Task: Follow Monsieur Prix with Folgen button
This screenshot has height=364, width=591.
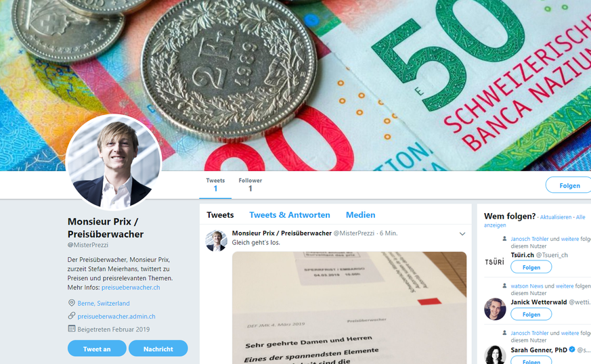Action: (569, 185)
